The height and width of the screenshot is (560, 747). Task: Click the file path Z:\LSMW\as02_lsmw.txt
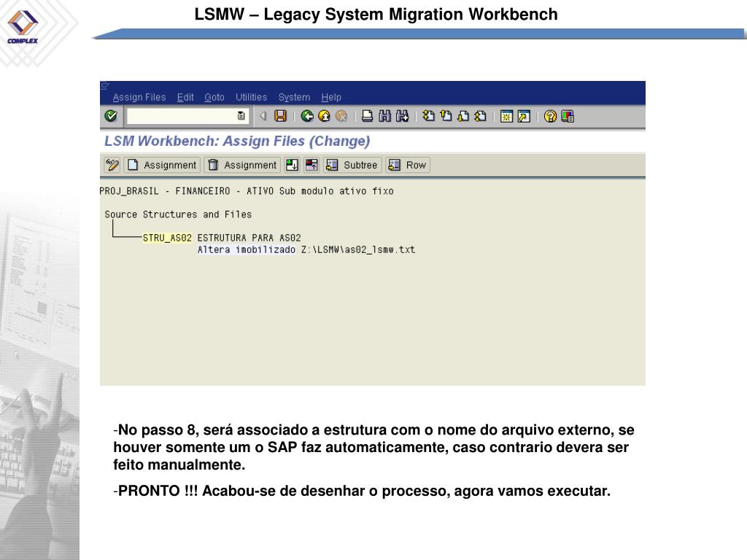[357, 249]
